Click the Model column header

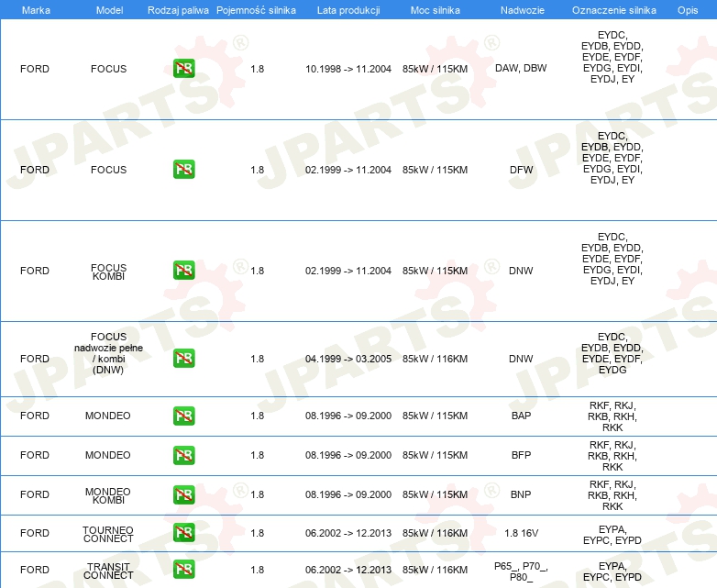pyautogui.click(x=109, y=10)
